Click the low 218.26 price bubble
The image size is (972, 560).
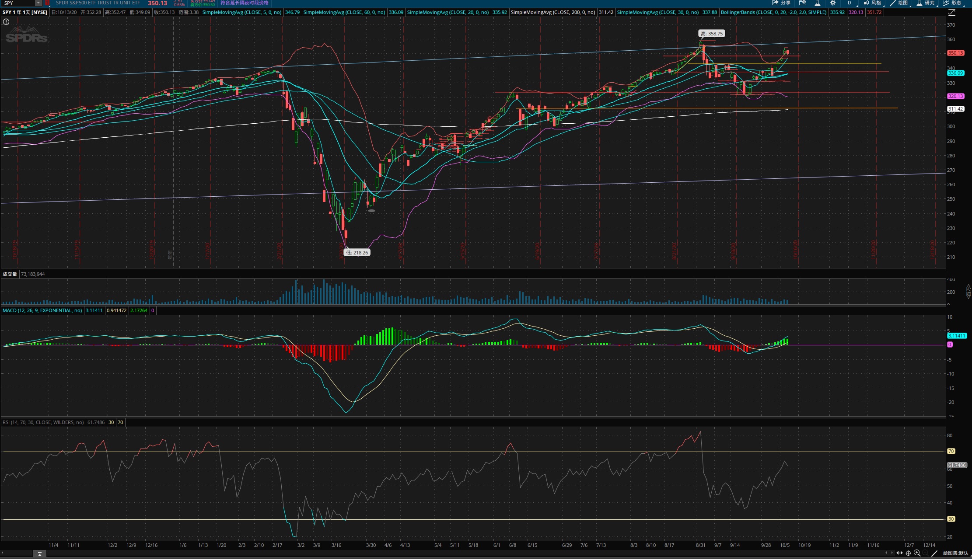click(357, 253)
